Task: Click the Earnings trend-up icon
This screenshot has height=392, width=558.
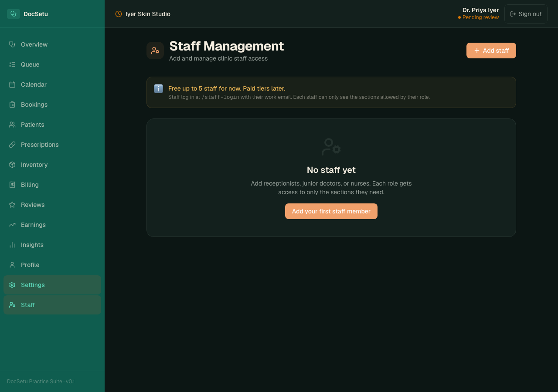Action: [x=12, y=225]
